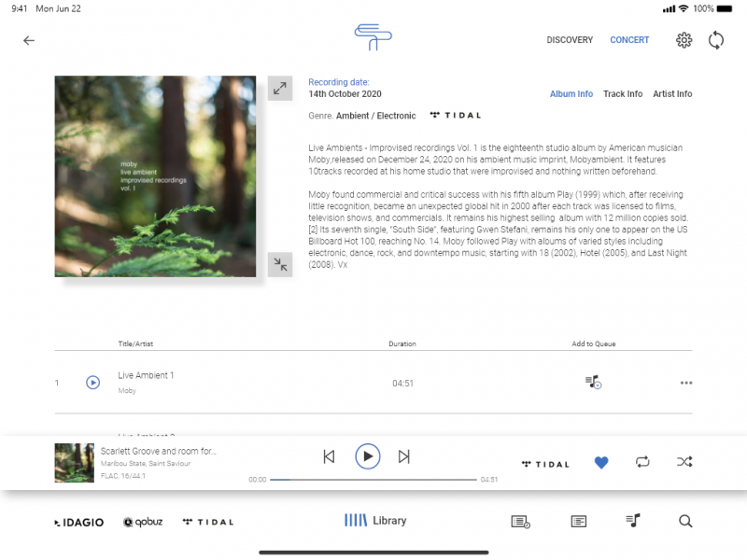This screenshot has width=747, height=560.
Task: Open more options for Live Ambient 1
Action: [x=686, y=383]
